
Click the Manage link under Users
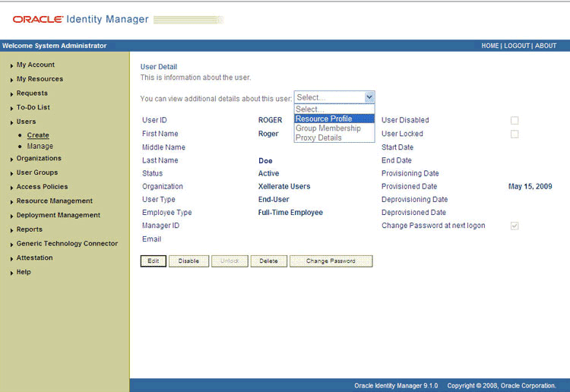click(x=40, y=146)
